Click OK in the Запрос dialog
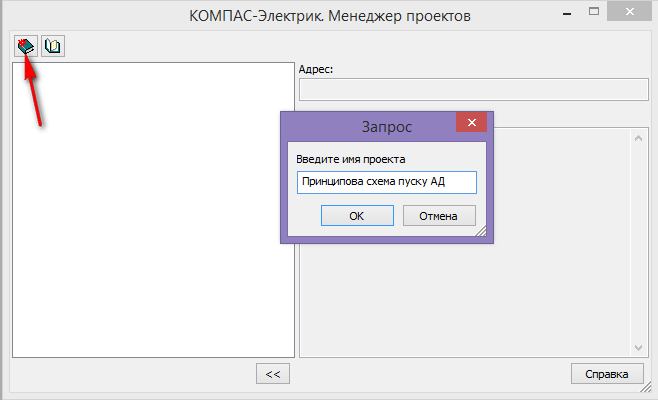658x400 pixels. tap(357, 216)
